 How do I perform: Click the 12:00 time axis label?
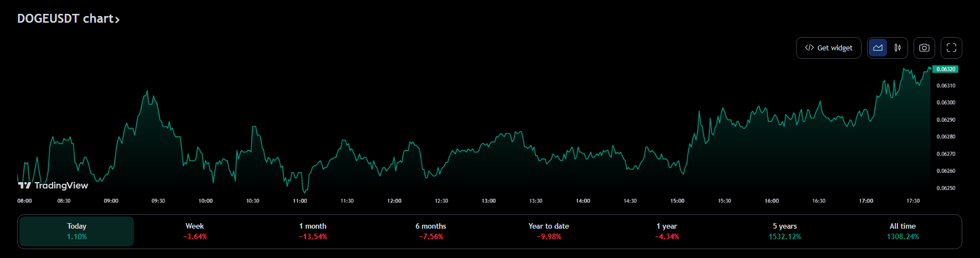pyautogui.click(x=394, y=201)
